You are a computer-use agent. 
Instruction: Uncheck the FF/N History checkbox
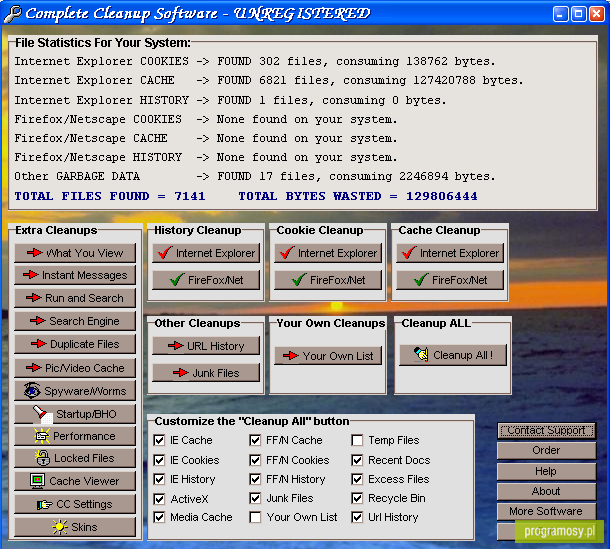[255, 479]
